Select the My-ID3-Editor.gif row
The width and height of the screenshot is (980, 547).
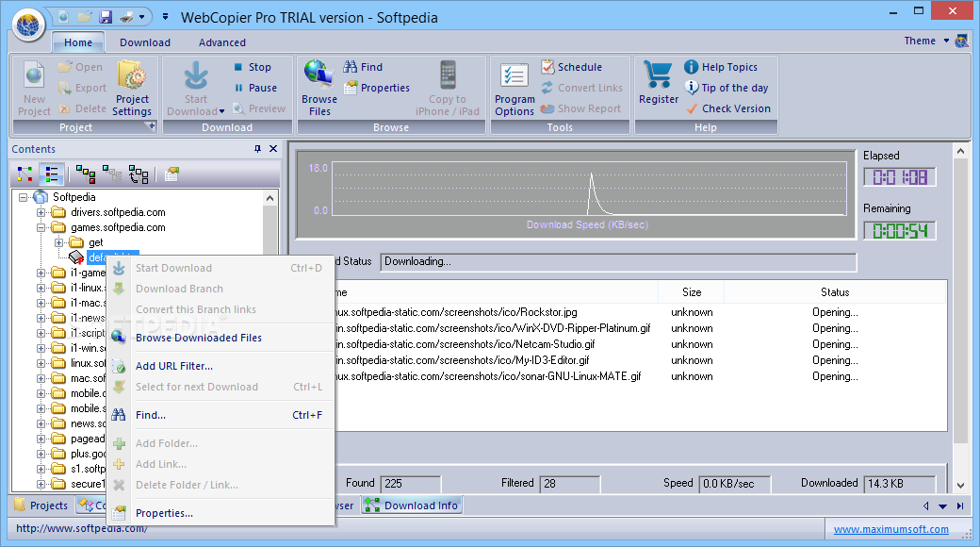640,360
